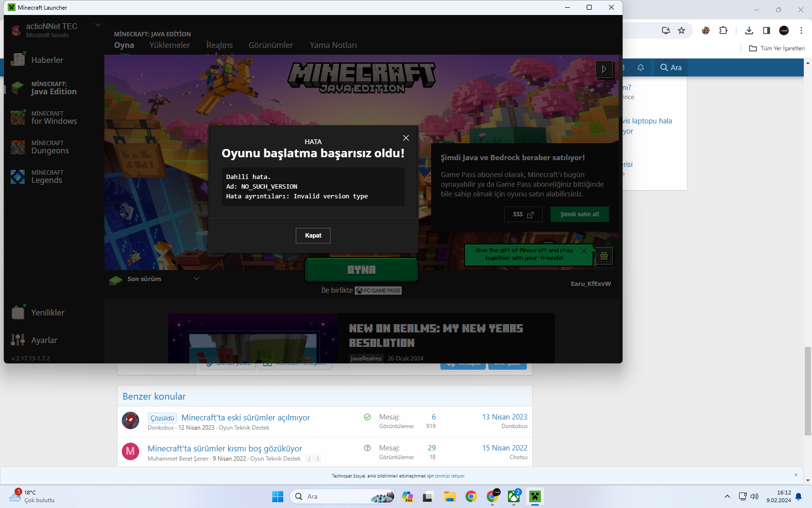Click the Şimdi satın al! button
Screen dimensions: 812x508
point(580,214)
